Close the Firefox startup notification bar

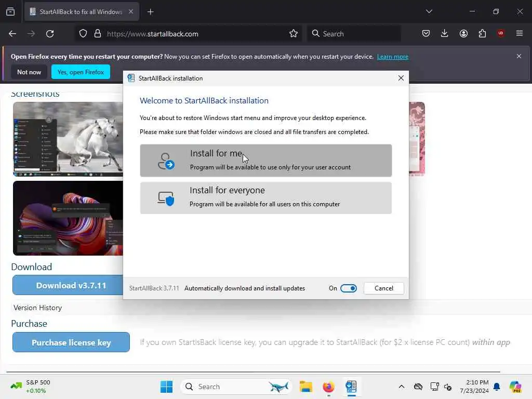coord(519,56)
